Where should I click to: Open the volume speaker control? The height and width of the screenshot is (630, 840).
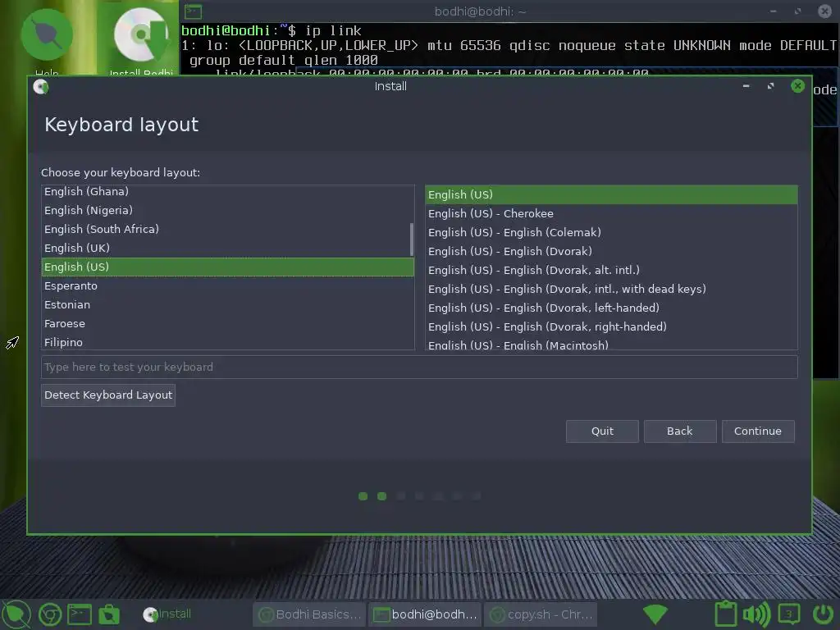click(x=756, y=614)
